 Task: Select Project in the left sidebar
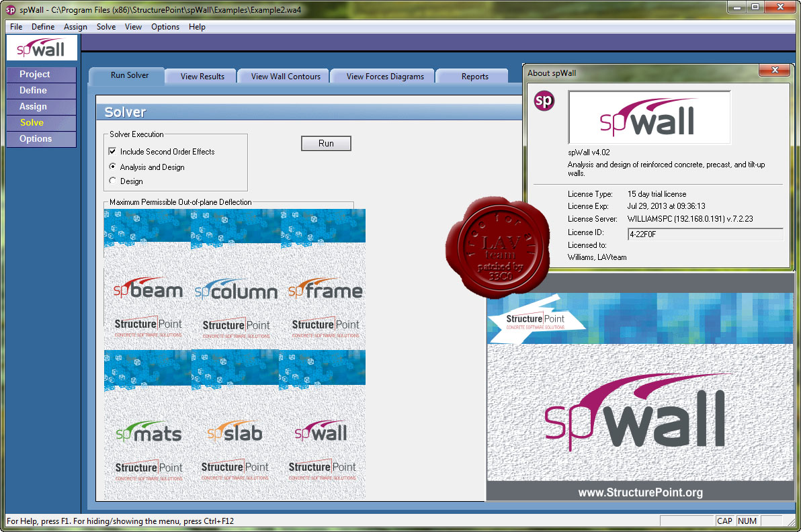[42, 75]
